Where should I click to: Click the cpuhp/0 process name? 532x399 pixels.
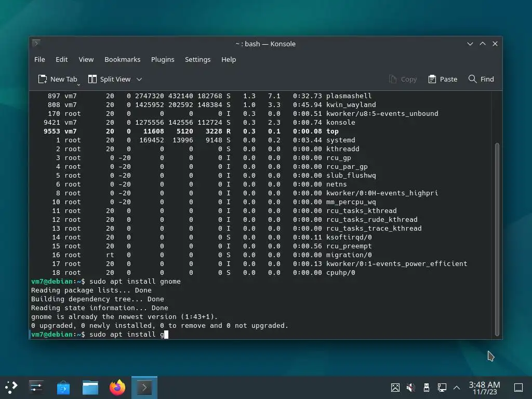[x=341, y=272]
